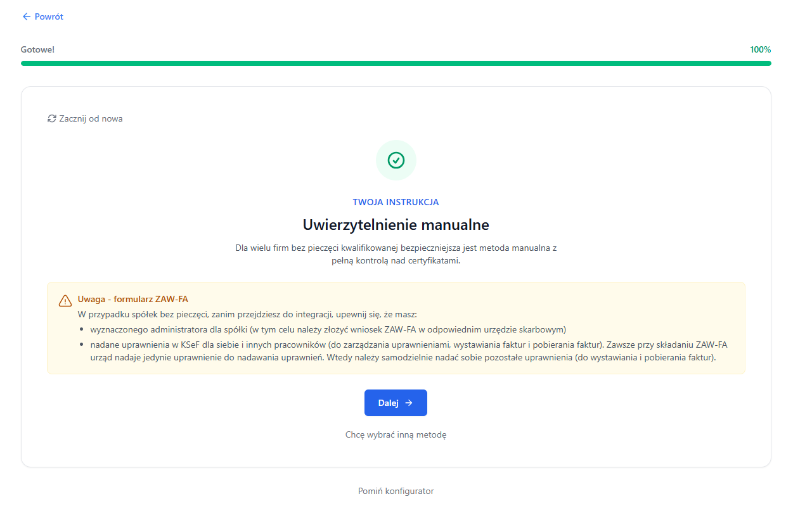The image size is (812, 513).
Task: Restart using the Zacznij od nowa text
Action: point(91,118)
